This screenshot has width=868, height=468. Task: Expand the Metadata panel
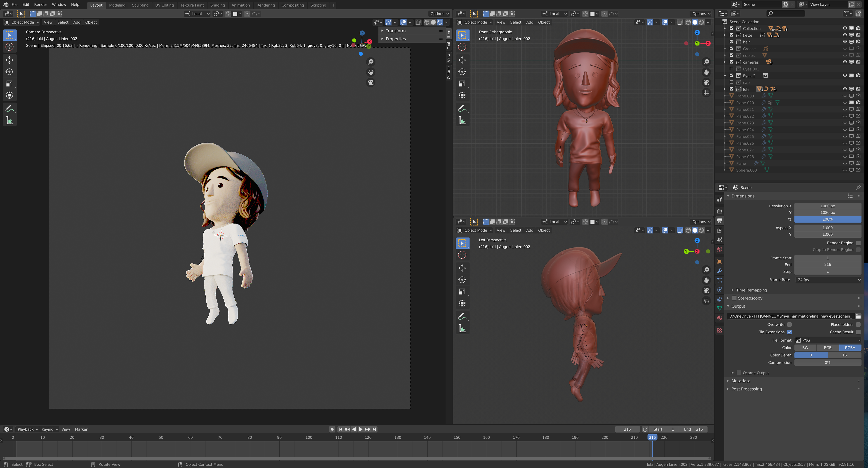click(x=741, y=381)
